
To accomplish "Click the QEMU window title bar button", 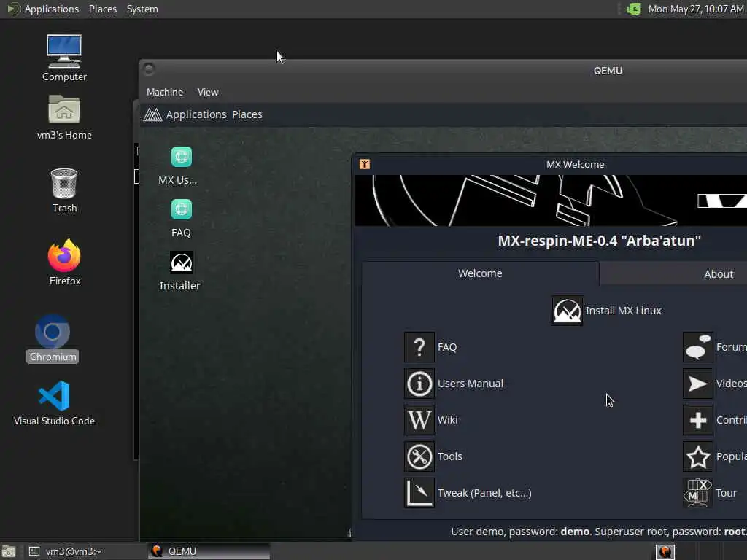I will click(148, 69).
